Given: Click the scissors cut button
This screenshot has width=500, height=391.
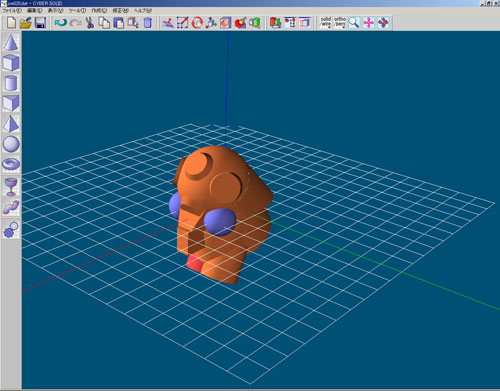Looking at the screenshot, I should coord(89,23).
